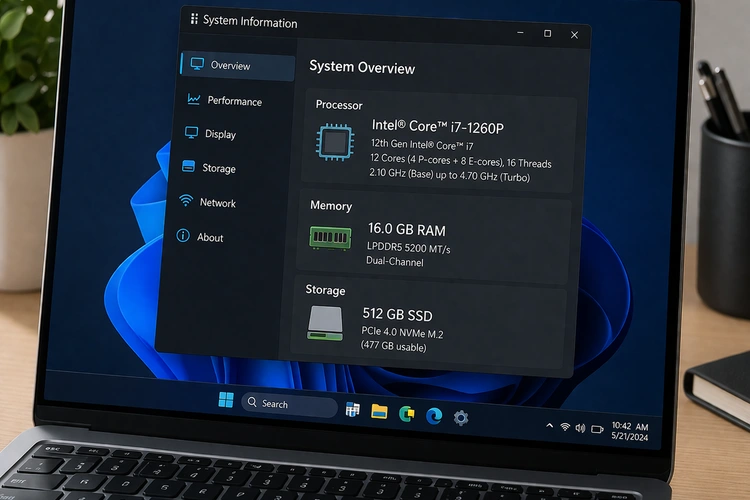Click the '2.10 GHz (Base)' clock speed line

[x=450, y=175]
